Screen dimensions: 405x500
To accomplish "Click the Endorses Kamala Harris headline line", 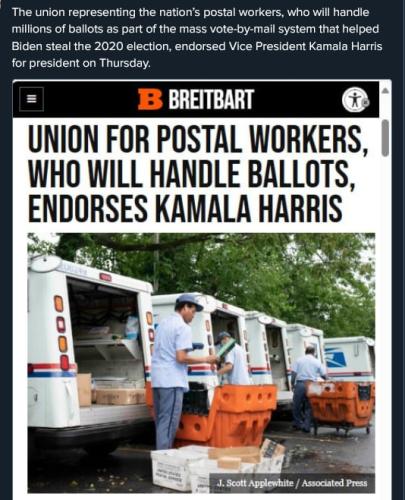I will (185, 208).
